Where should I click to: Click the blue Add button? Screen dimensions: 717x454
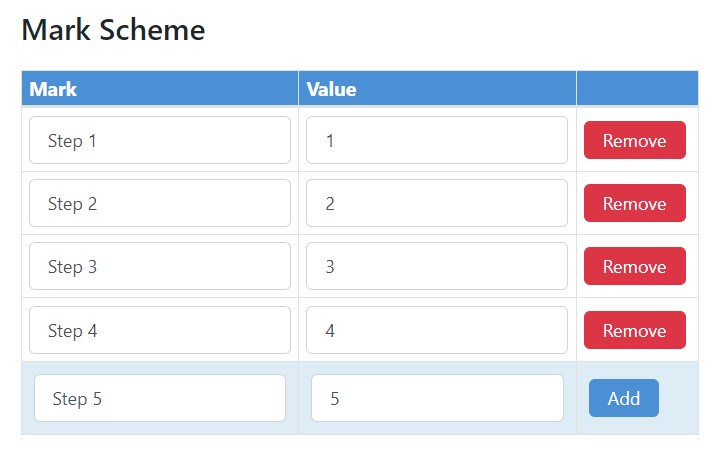[624, 398]
